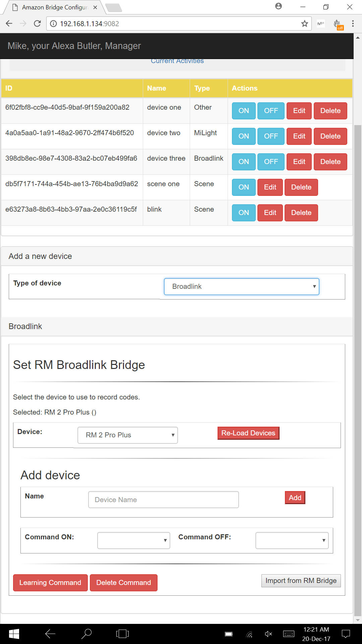Viewport: 362px width, 644px height.
Task: Select the Amazon Bridge Configurator tab
Action: (55, 7)
